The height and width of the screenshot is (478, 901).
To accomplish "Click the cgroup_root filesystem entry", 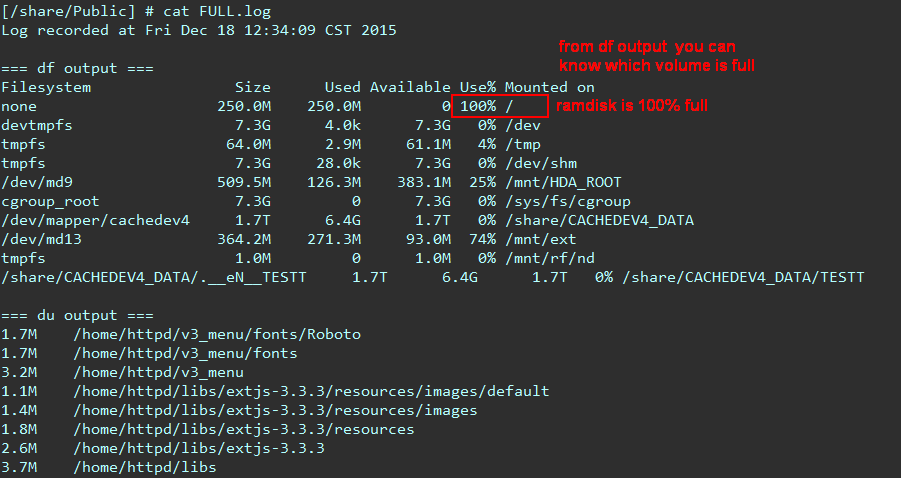I will click(50, 202).
